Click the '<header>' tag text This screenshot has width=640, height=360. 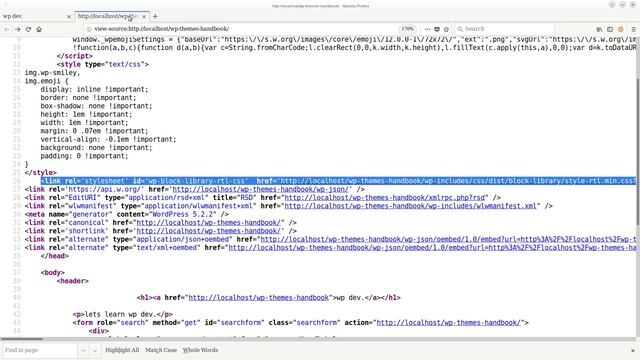point(73,281)
